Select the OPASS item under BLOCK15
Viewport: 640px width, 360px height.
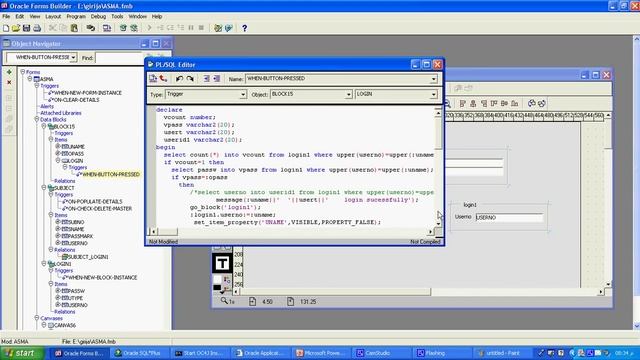pyautogui.click(x=76, y=153)
